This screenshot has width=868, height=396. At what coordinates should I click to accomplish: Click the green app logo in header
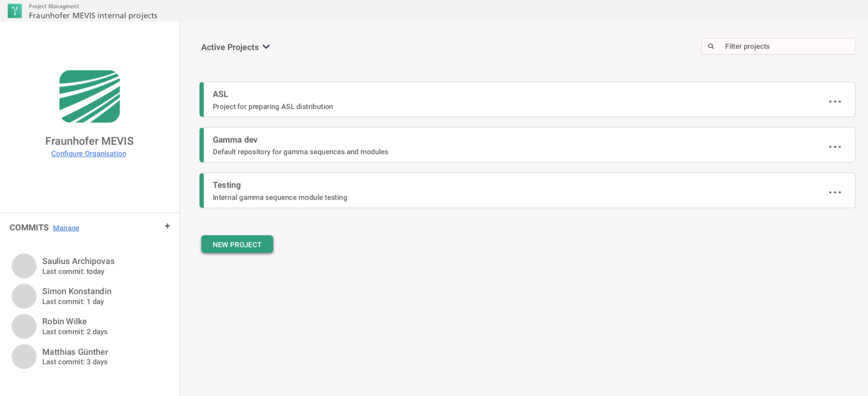tap(15, 11)
